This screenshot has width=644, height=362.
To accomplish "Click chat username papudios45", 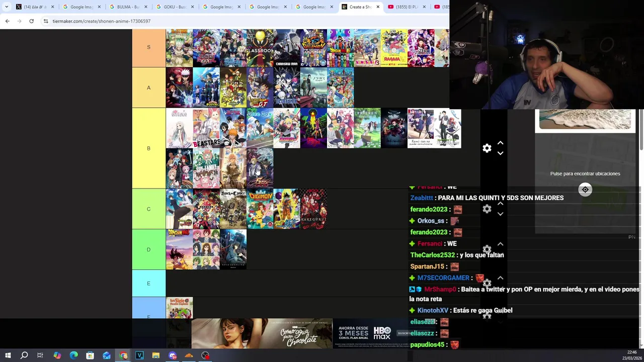I will pyautogui.click(x=428, y=344).
